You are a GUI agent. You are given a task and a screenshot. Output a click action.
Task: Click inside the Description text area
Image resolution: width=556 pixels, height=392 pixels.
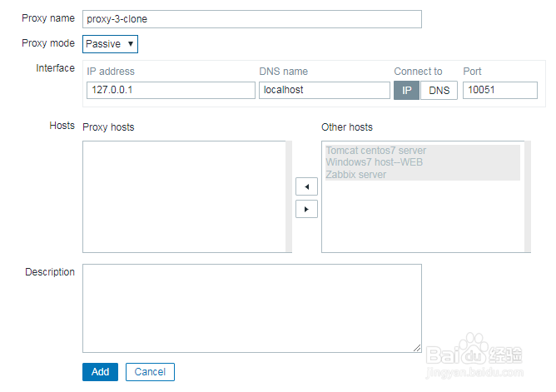tap(251, 308)
